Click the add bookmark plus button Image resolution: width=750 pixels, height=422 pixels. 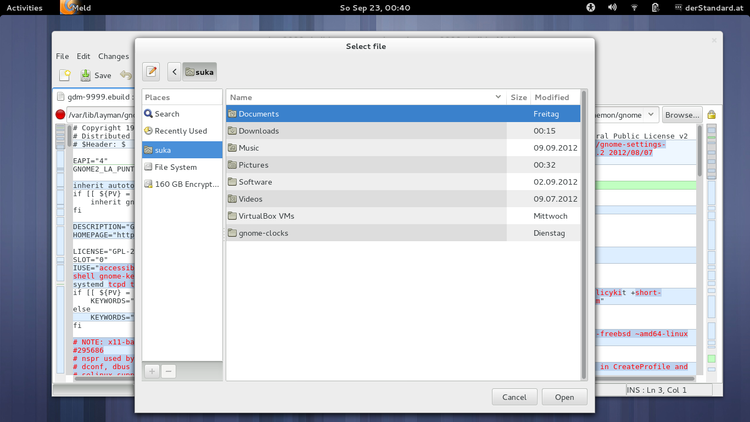[152, 371]
